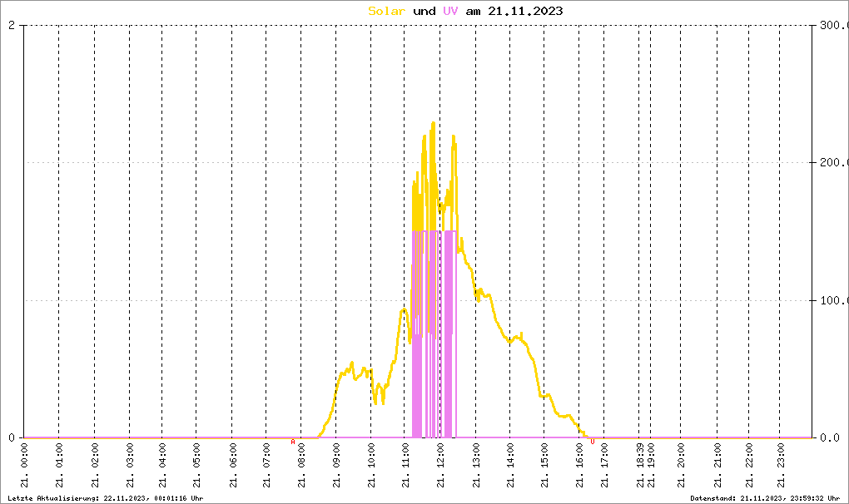Click the "21. 05:00" time axis label
Screen dimensions: 849x504
(x=196, y=466)
